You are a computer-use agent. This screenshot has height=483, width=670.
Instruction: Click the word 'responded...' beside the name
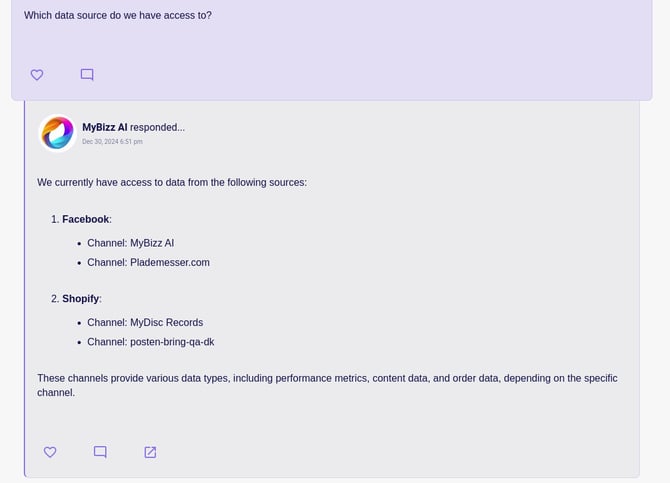click(x=158, y=127)
